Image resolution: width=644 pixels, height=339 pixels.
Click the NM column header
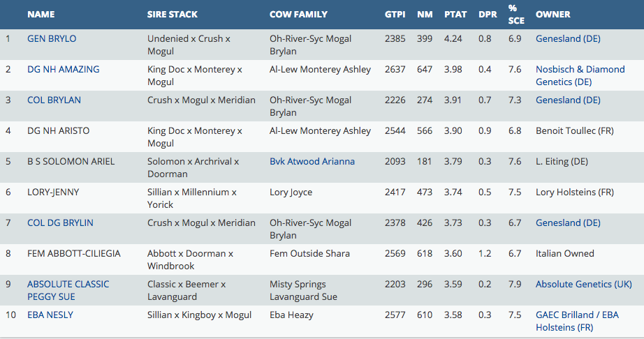tap(425, 15)
